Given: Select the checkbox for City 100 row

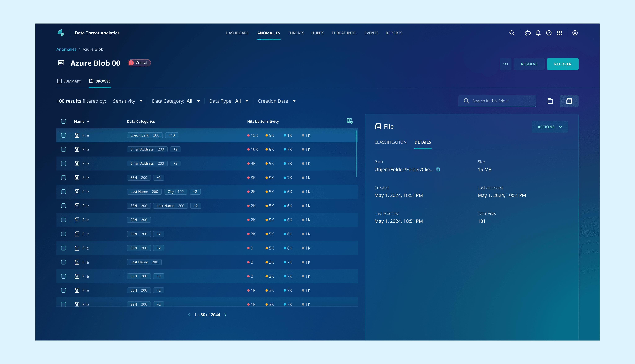Looking at the screenshot, I should 64,192.
